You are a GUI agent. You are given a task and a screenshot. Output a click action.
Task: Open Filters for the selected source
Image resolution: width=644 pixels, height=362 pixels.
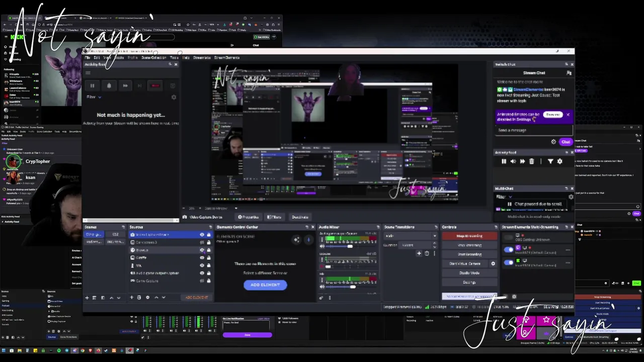275,217
